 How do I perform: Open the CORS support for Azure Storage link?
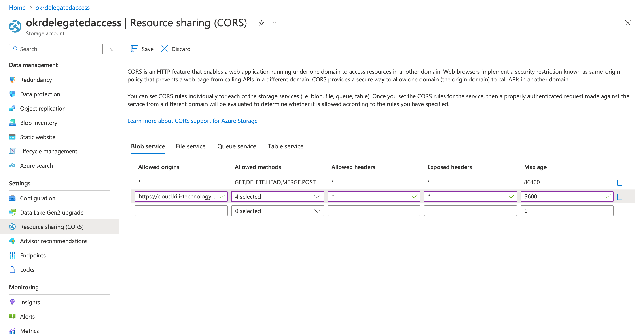click(192, 121)
